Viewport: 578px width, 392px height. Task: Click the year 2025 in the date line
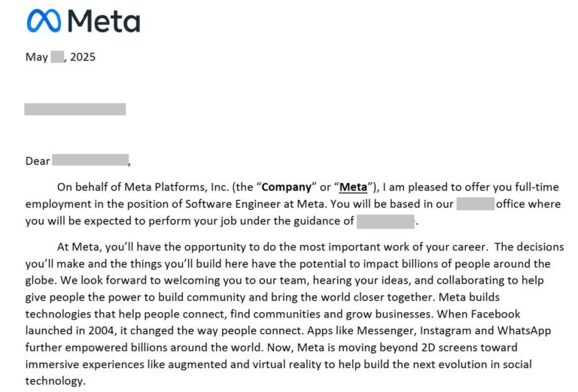tap(83, 57)
